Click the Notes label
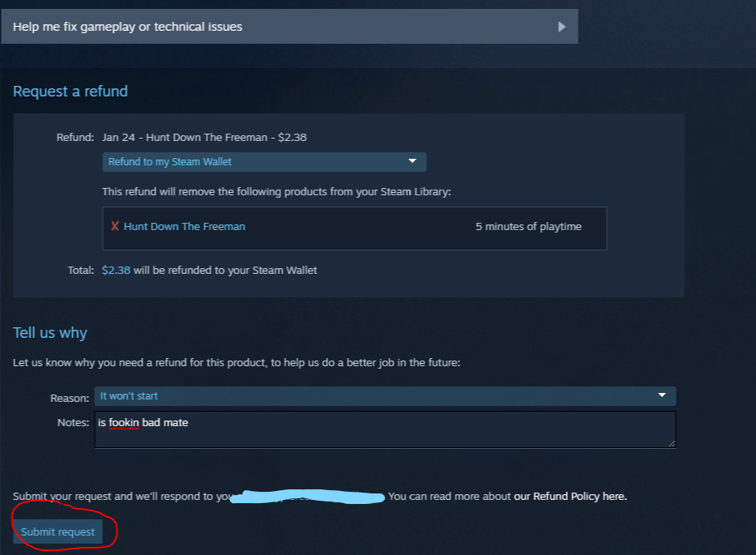756x555 pixels. [73, 422]
